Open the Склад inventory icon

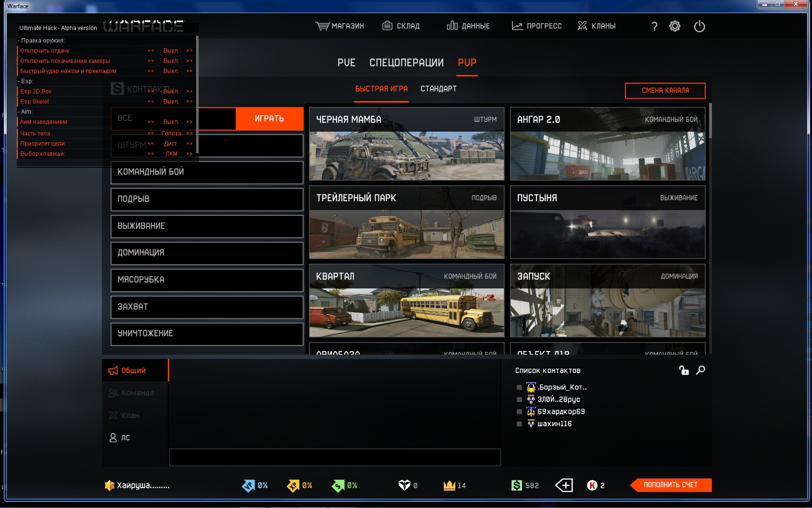pyautogui.click(x=387, y=26)
